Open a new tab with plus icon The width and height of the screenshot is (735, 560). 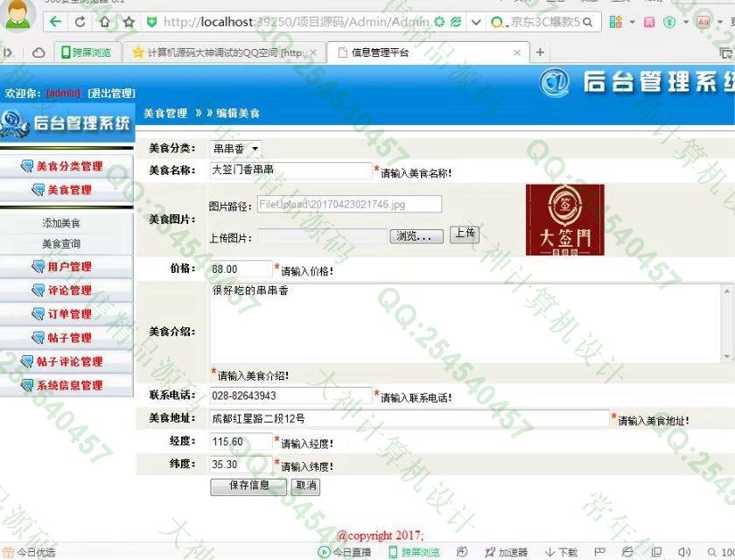(x=540, y=52)
